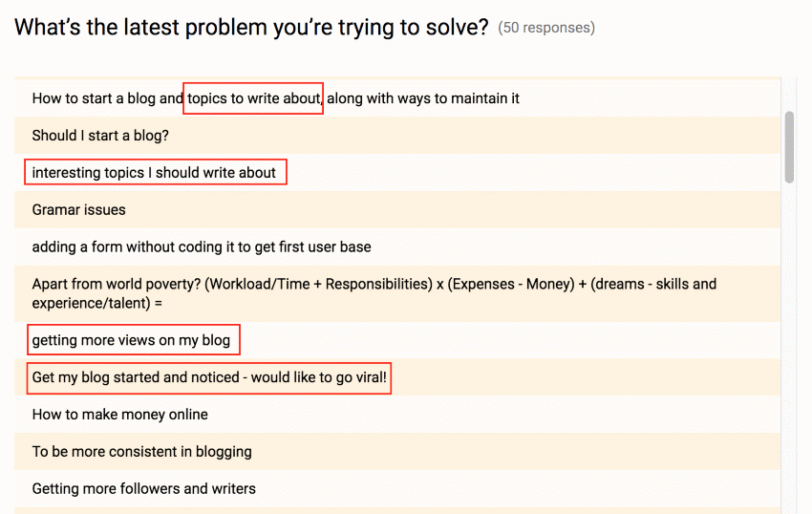The height and width of the screenshot is (514, 812).
Task: Click 'adding a form without coding it' response
Action: 397,247
